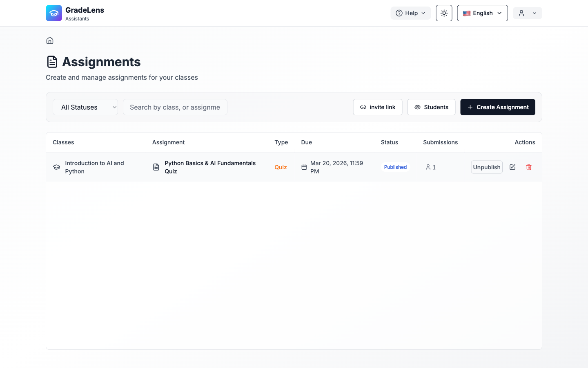The width and height of the screenshot is (588, 368).
Task: Click the invite link button
Action: 378,107
